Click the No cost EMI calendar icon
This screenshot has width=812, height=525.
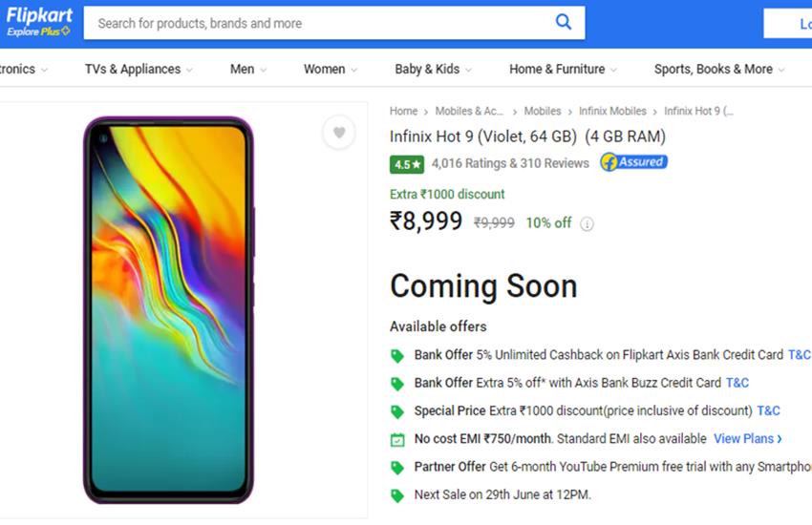[397, 439]
